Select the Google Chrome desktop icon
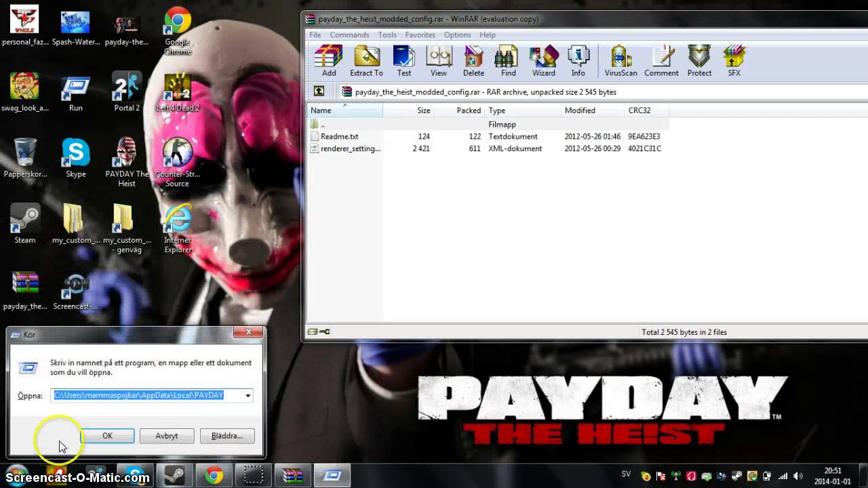This screenshot has height=488, width=868. [178, 30]
